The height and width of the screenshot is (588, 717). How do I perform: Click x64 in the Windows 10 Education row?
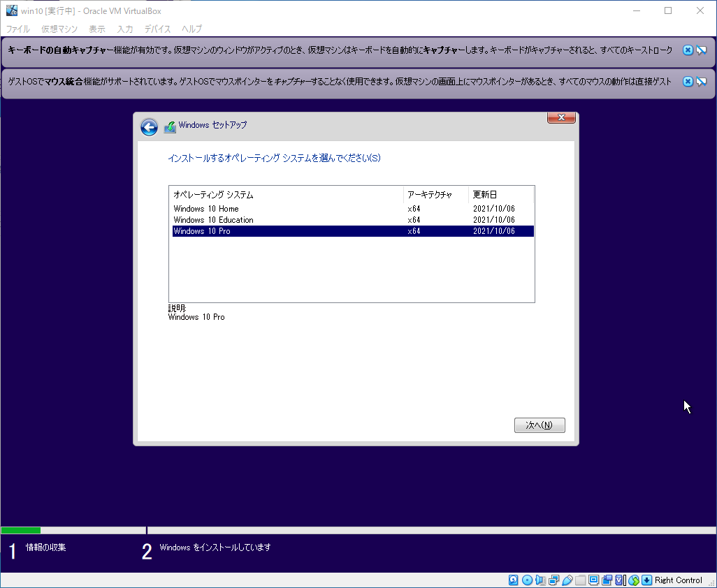pyautogui.click(x=414, y=220)
